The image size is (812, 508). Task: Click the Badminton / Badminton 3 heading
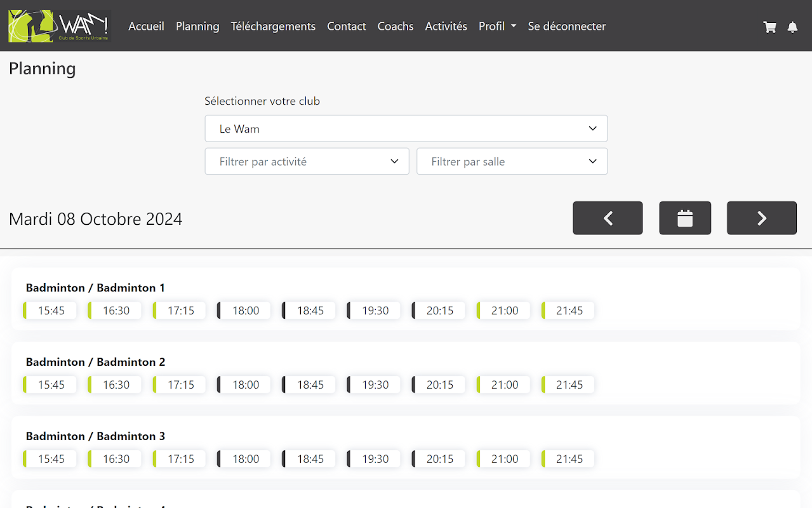[x=95, y=436]
